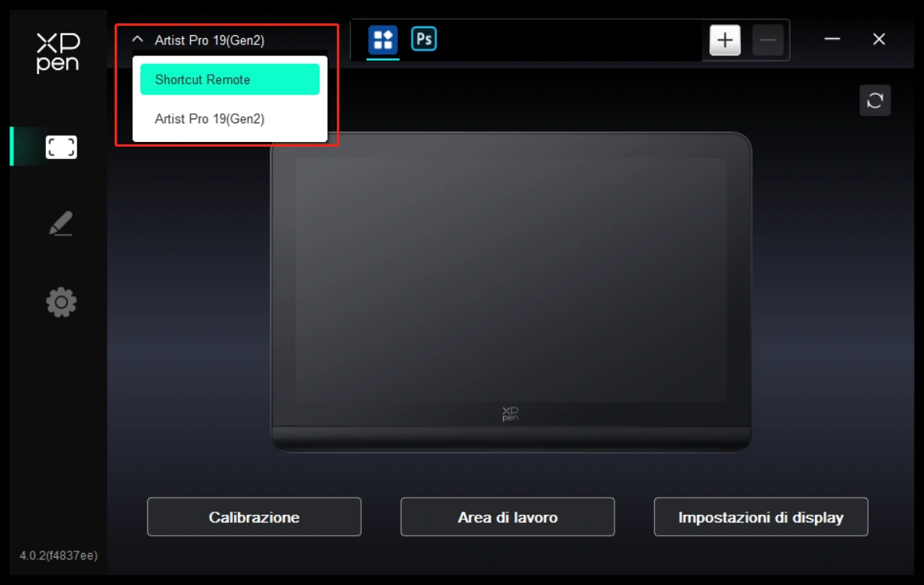Open the pen settings sidebar icon
924x585 pixels.
point(61,224)
